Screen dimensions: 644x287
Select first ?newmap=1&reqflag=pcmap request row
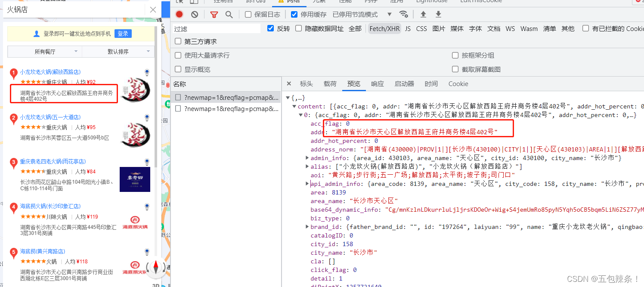[226, 97]
